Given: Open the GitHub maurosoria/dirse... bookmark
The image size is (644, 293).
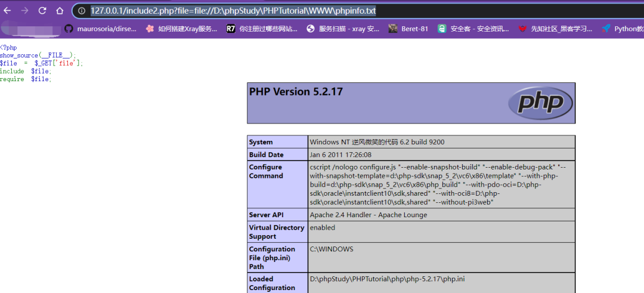Looking at the screenshot, I should (101, 29).
